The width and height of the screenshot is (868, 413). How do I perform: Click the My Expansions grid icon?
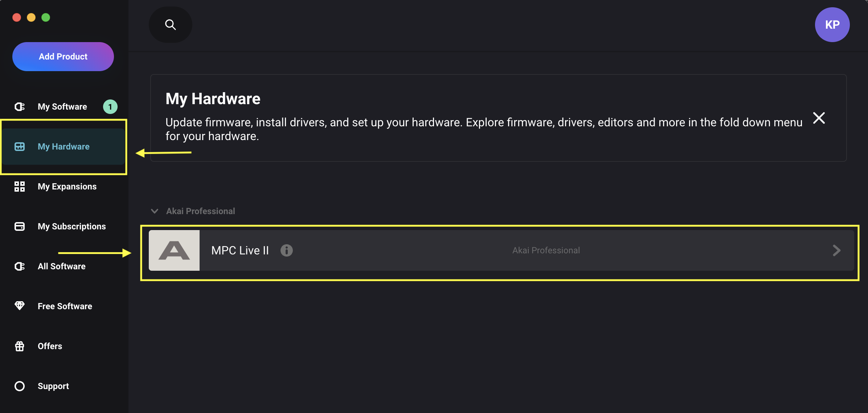(x=20, y=187)
